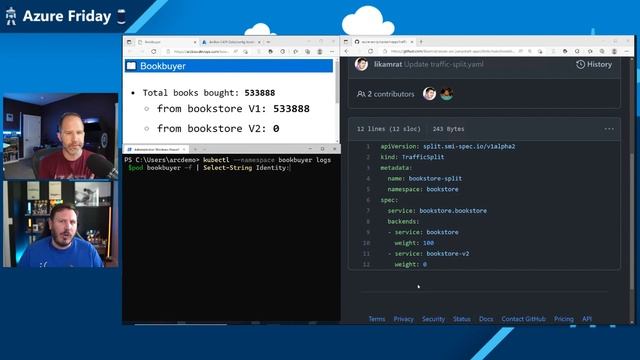Open second contributor avatar next to 2 contributors

pyautogui.click(x=447, y=94)
